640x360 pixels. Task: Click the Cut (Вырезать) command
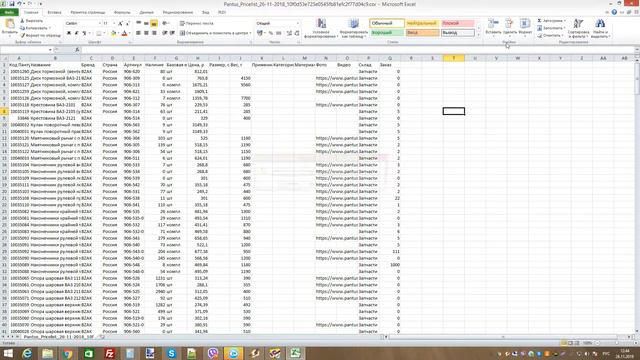31,21
